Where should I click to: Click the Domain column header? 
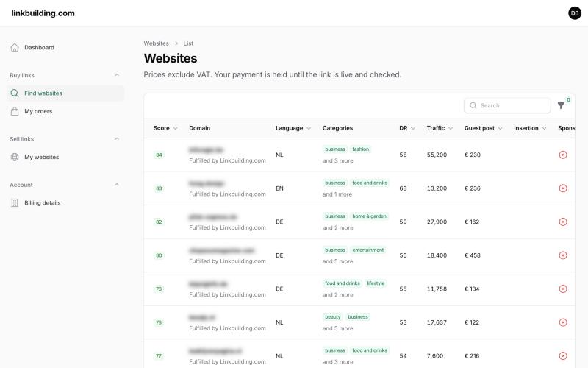199,128
